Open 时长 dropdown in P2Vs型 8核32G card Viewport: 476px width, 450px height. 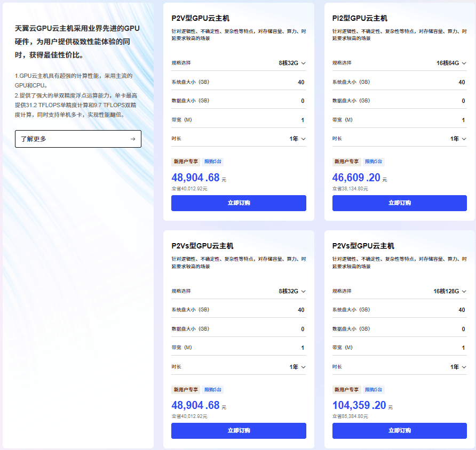coord(298,367)
